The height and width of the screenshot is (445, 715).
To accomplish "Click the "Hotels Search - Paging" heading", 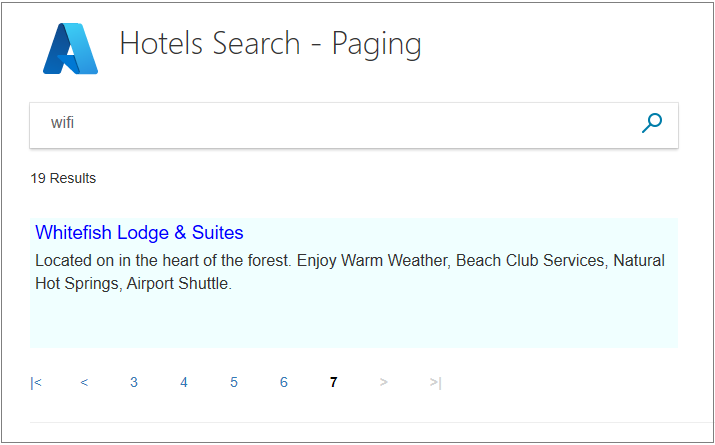I will coord(270,44).
